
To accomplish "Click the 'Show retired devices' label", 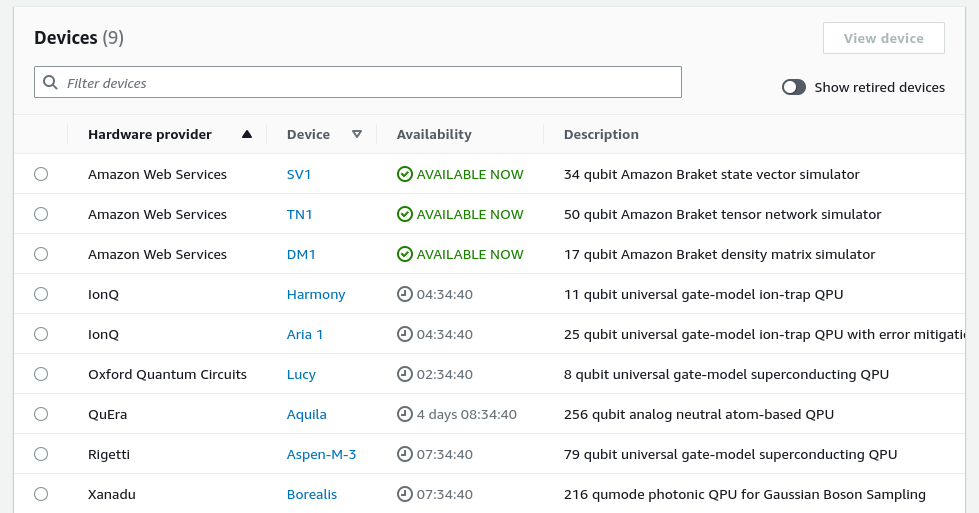I will [x=879, y=87].
